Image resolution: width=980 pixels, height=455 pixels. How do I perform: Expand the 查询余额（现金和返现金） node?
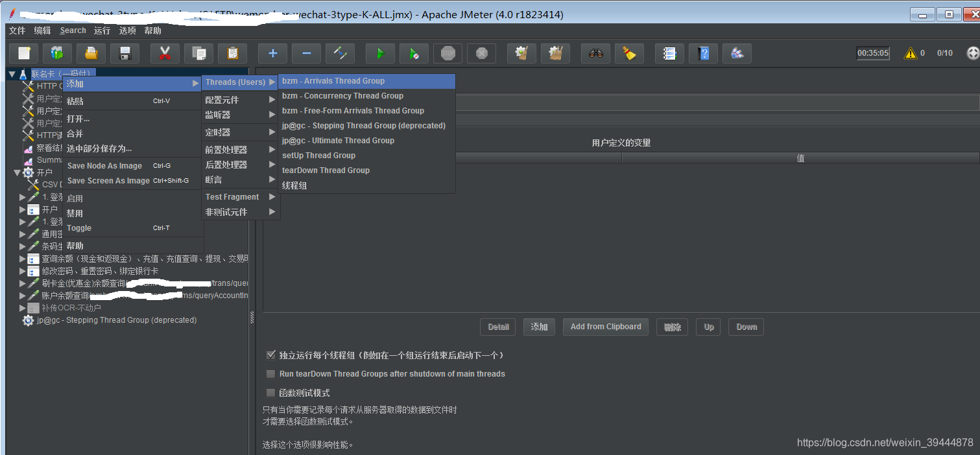23,259
